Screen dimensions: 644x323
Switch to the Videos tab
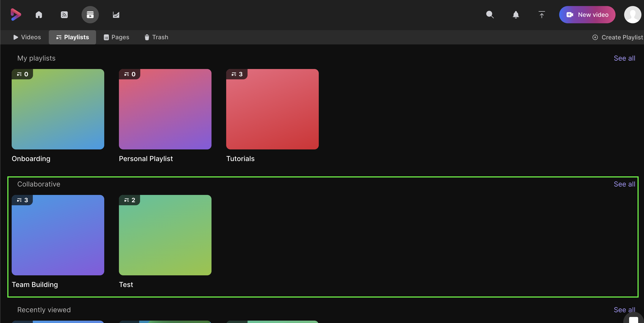27,37
